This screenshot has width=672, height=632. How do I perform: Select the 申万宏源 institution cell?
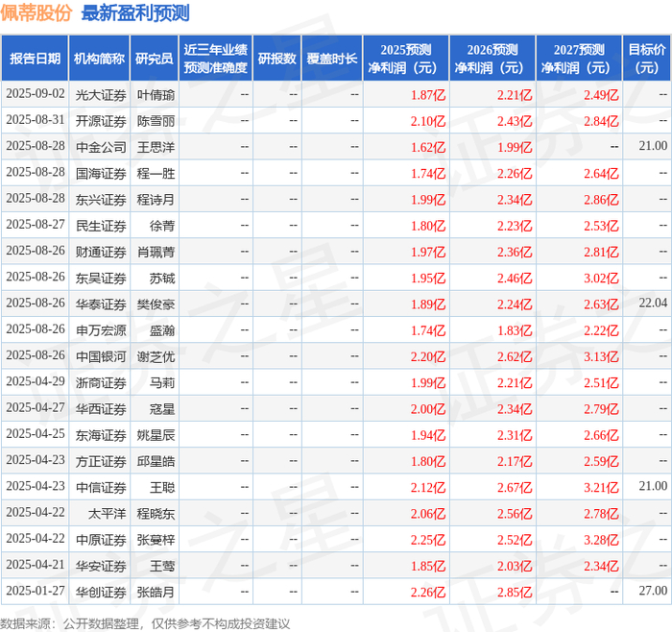click(101, 330)
